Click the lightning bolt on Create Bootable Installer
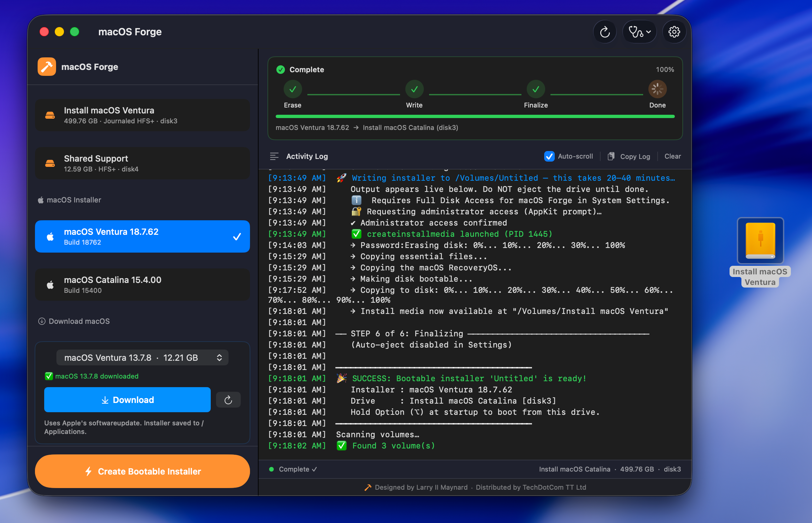 (88, 471)
